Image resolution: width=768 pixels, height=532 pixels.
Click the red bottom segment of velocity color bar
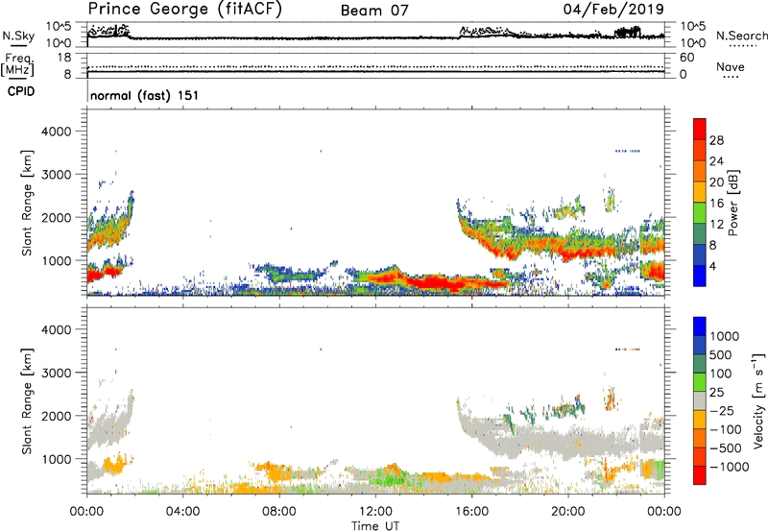click(700, 475)
